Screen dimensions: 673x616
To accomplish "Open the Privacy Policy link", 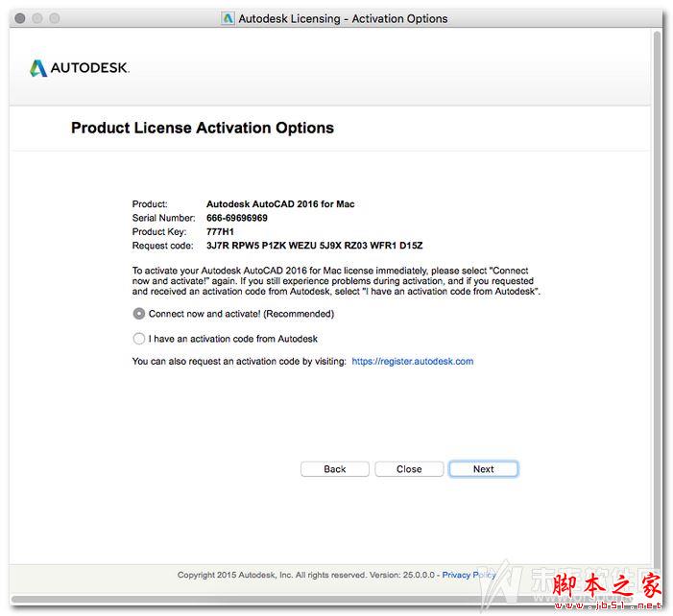I will (x=469, y=575).
